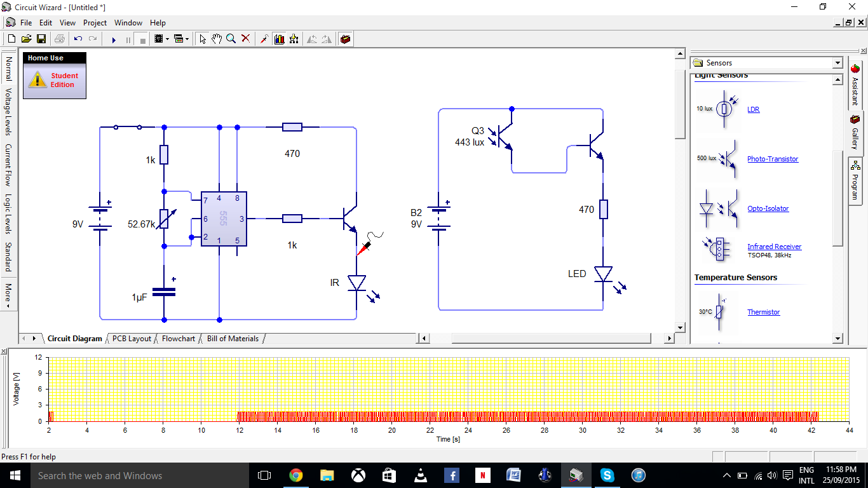
Task: Pause the circuit simulation
Action: click(128, 39)
